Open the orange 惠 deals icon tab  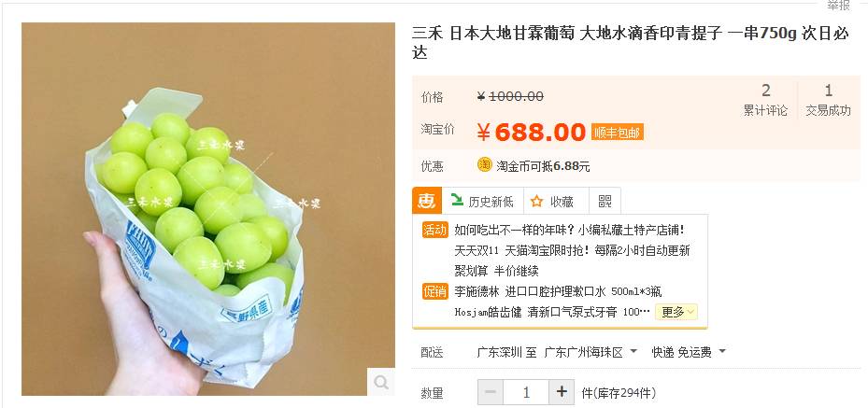pyautogui.click(x=427, y=202)
